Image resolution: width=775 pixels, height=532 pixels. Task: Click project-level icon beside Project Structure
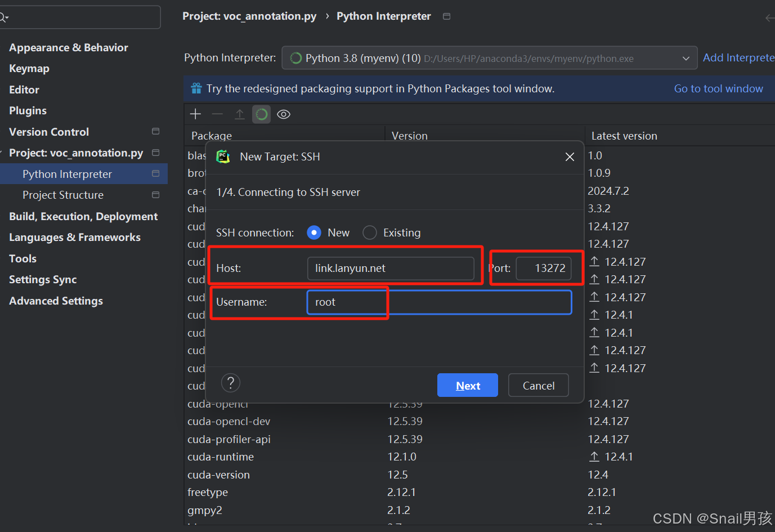(x=156, y=195)
